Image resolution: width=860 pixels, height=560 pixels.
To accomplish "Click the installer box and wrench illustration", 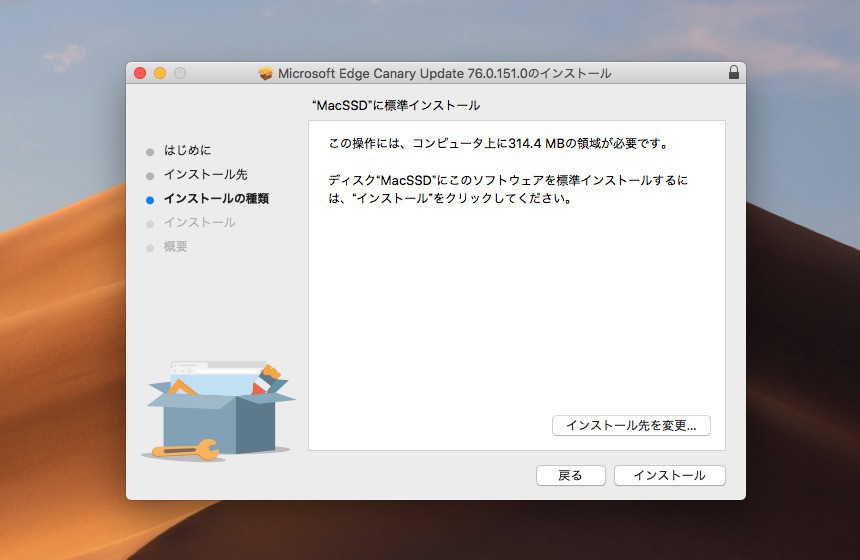I will click(219, 411).
